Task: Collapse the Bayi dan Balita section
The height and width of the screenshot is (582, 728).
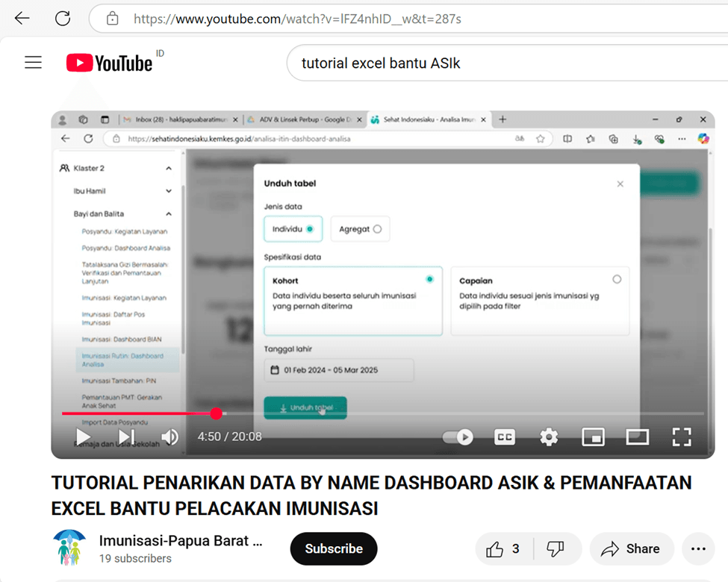Action: [x=169, y=213]
